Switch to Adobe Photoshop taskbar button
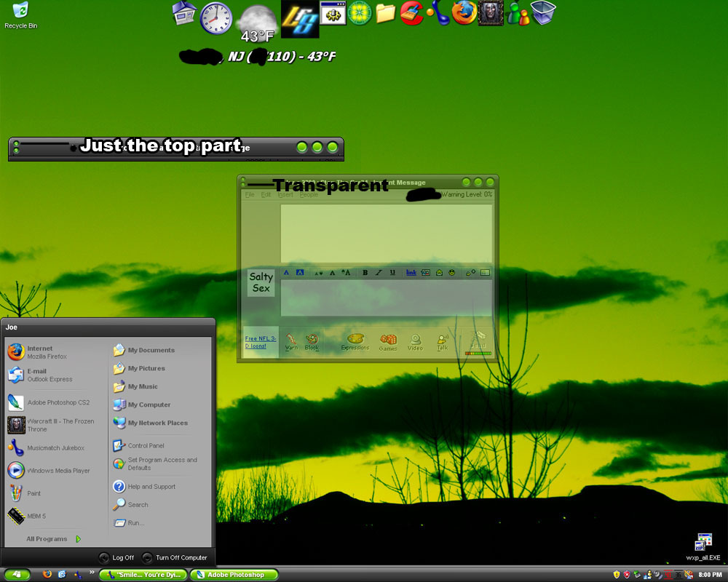 tap(234, 575)
